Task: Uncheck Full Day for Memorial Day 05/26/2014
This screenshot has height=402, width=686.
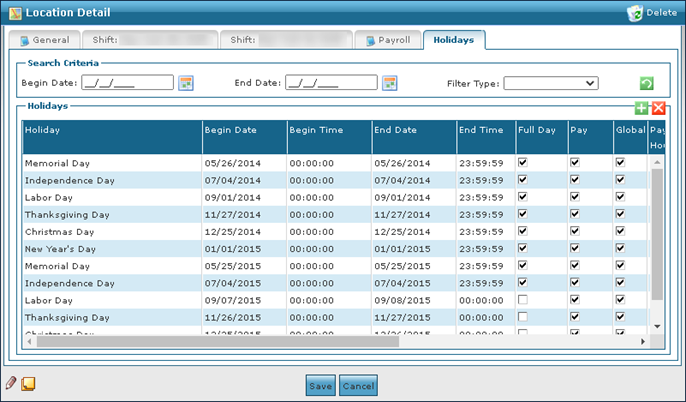Action: coord(523,163)
